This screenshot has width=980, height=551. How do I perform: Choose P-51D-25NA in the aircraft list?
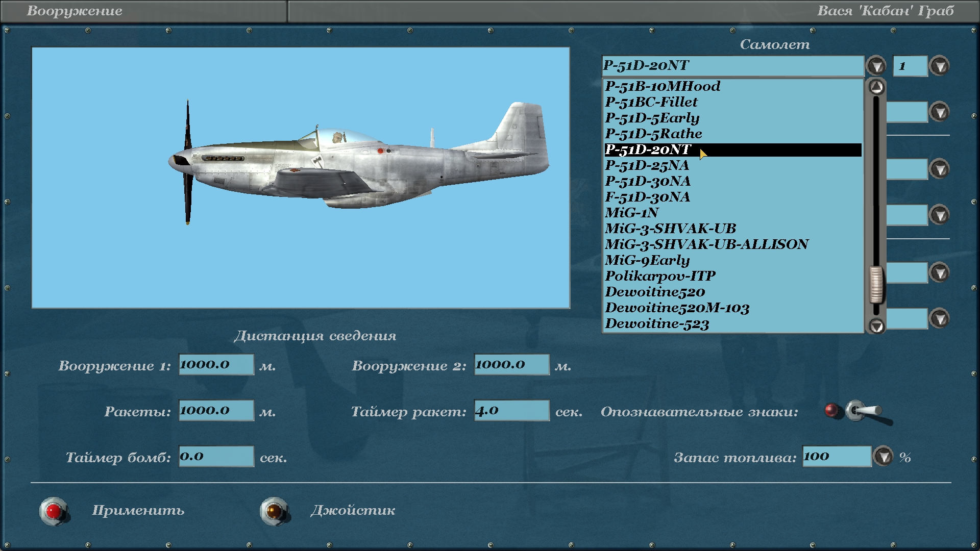647,165
